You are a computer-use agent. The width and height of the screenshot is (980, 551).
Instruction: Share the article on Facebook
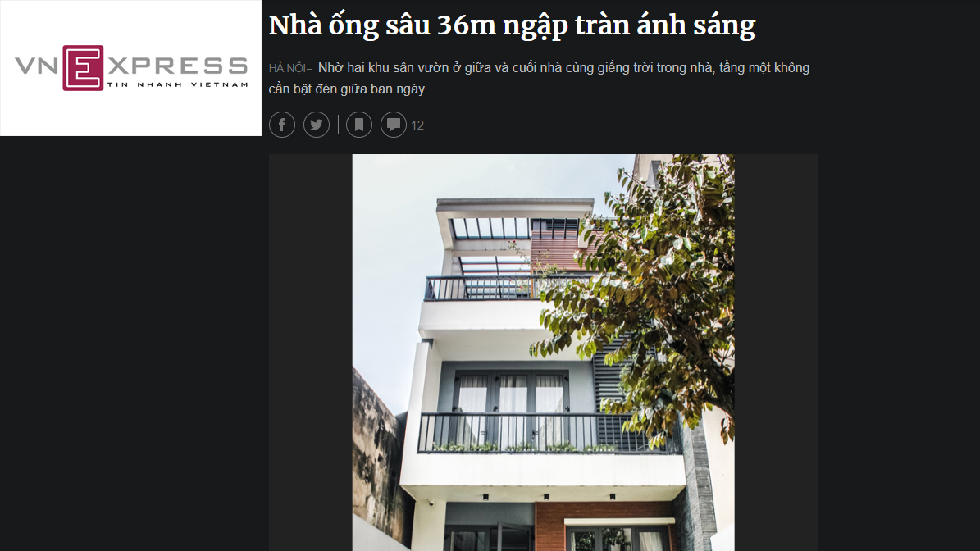[x=282, y=125]
